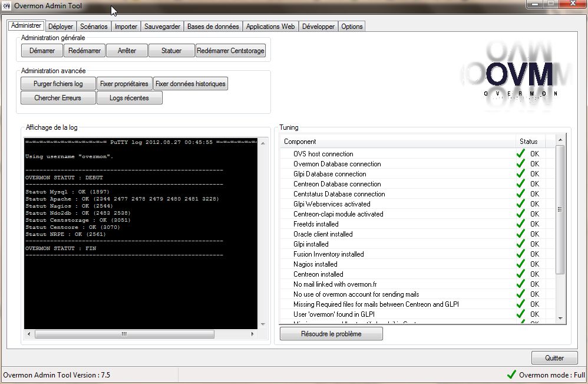Click the log vertical scroll down arrow
Screen dimensions: 588x384
(263, 324)
